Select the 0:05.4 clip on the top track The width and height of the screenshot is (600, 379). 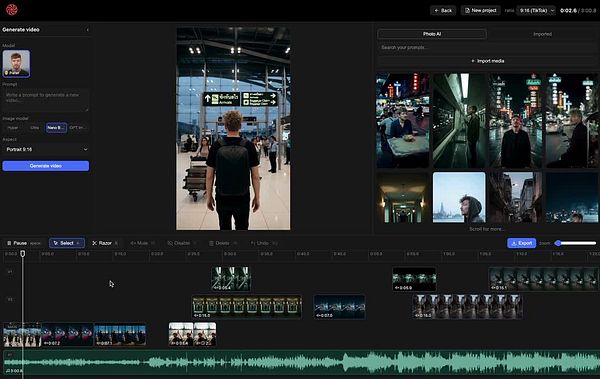(231, 279)
